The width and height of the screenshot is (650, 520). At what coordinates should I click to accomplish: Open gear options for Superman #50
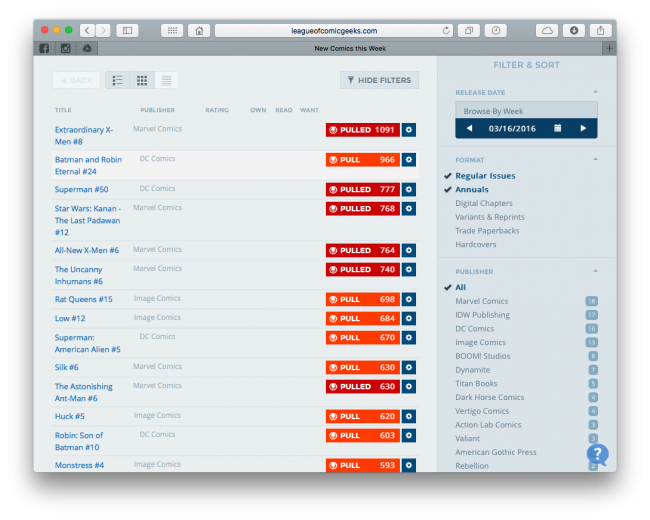pyautogui.click(x=409, y=190)
